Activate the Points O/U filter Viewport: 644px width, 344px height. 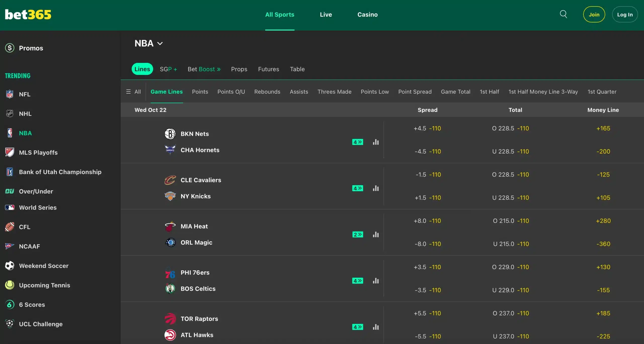point(231,92)
